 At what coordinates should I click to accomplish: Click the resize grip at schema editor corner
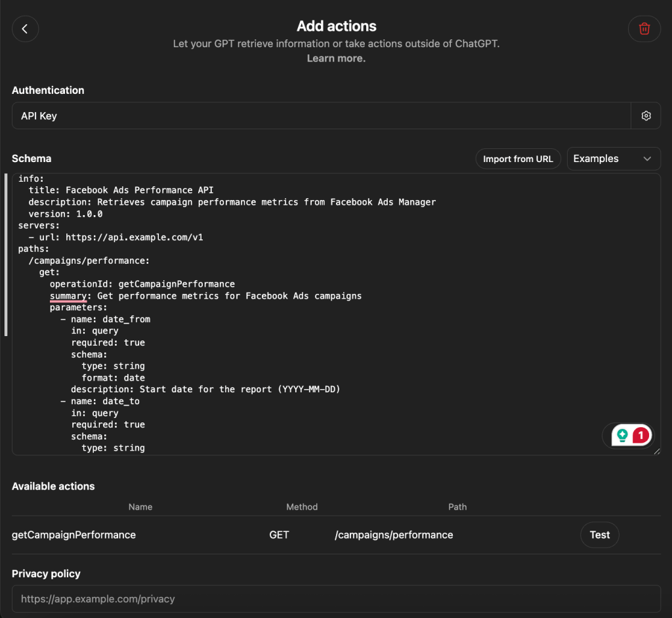point(656,451)
